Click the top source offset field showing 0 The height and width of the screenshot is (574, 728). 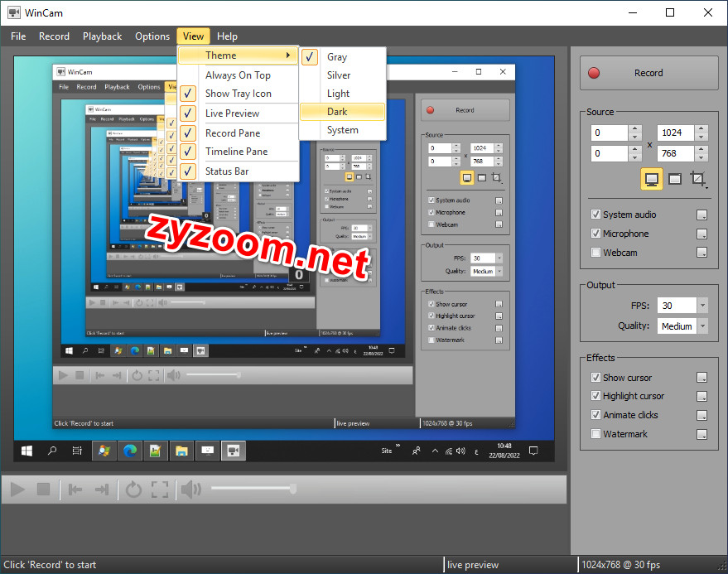click(610, 133)
